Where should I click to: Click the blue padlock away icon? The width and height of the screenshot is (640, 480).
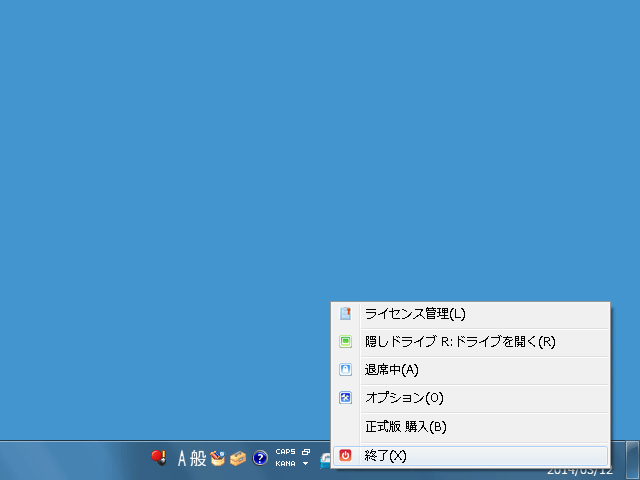point(346,369)
